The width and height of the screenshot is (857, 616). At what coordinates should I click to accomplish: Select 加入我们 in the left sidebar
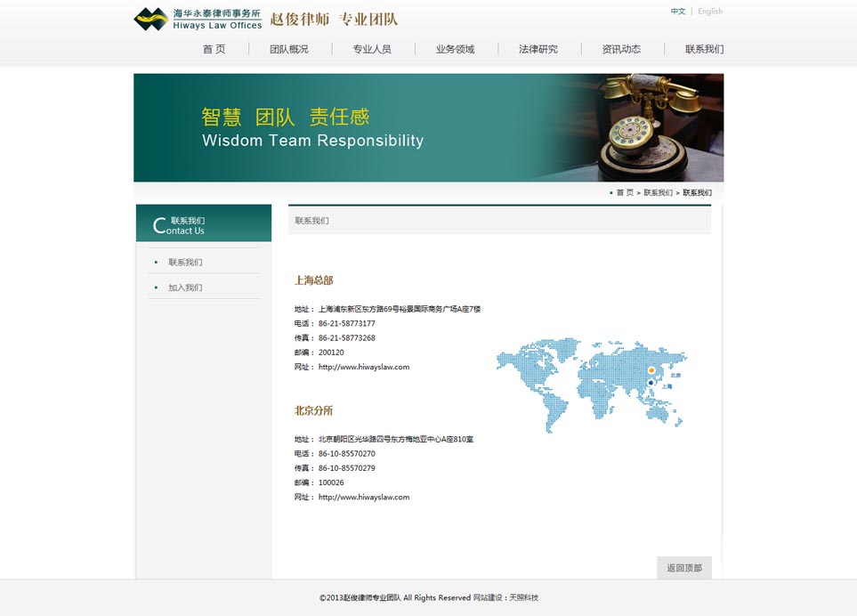pyautogui.click(x=185, y=288)
